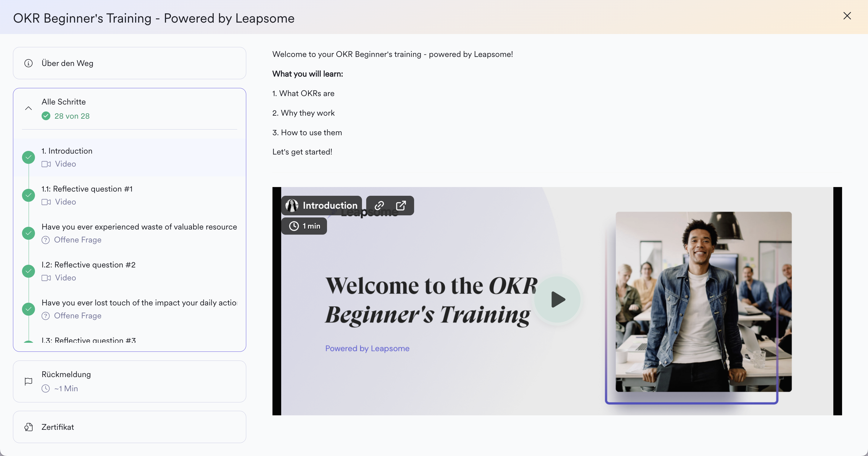Collapse the Alle Schritte step list
This screenshot has width=868, height=456.
click(28, 108)
